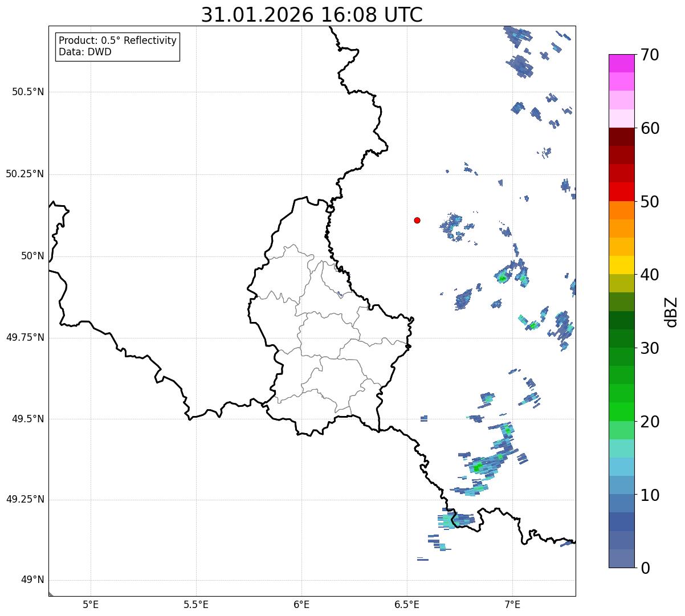Click the 6°E longitude label

[301, 605]
